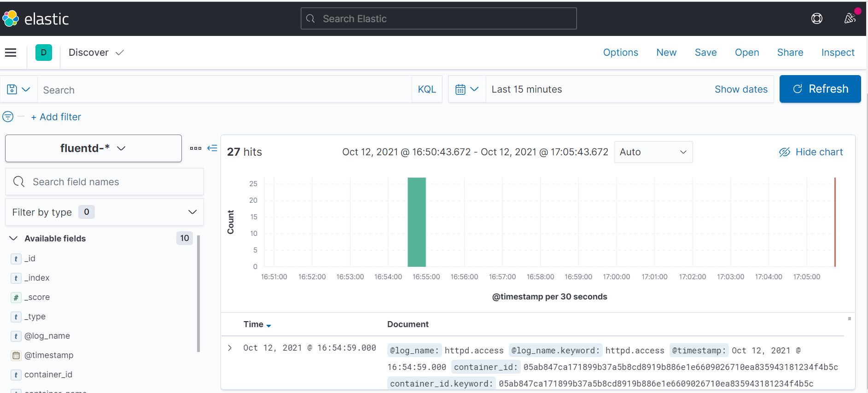This screenshot has height=393, width=868.
Task: Open the Auto interval dropdown
Action: [653, 152]
